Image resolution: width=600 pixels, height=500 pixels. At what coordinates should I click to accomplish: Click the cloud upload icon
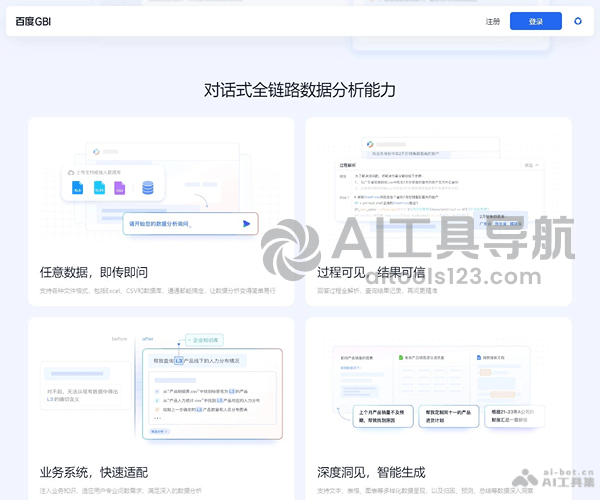71,173
